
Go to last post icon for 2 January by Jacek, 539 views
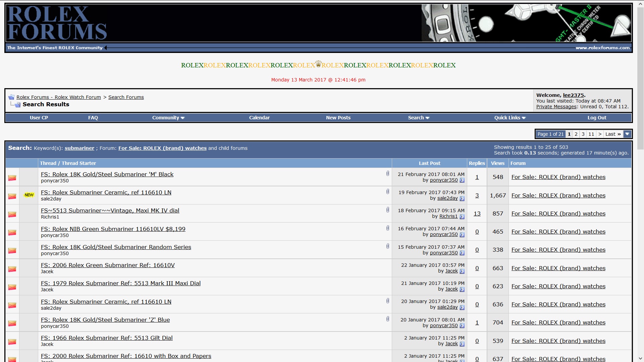pos(462,344)
